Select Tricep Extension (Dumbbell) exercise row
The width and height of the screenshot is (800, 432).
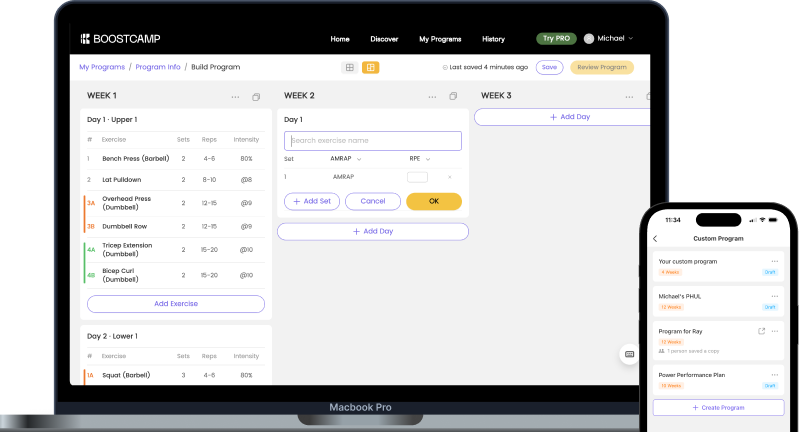tap(176, 250)
